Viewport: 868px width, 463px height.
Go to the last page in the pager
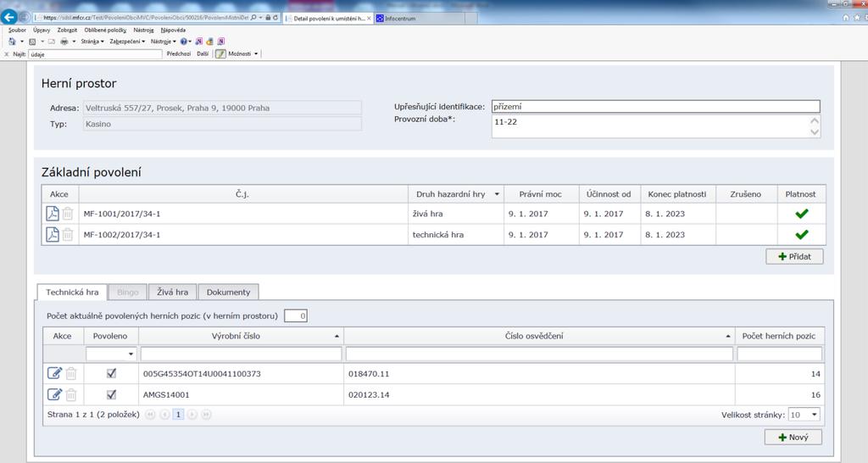tap(206, 415)
